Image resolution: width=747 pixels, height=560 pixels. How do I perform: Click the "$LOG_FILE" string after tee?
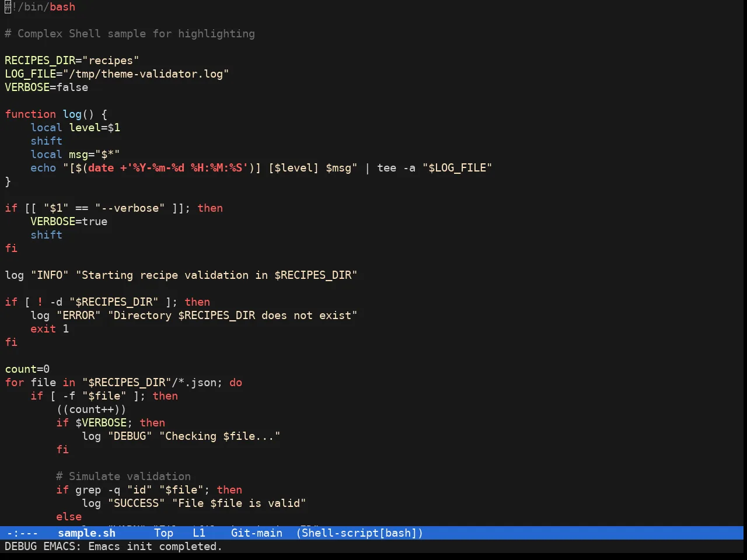pyautogui.click(x=458, y=168)
